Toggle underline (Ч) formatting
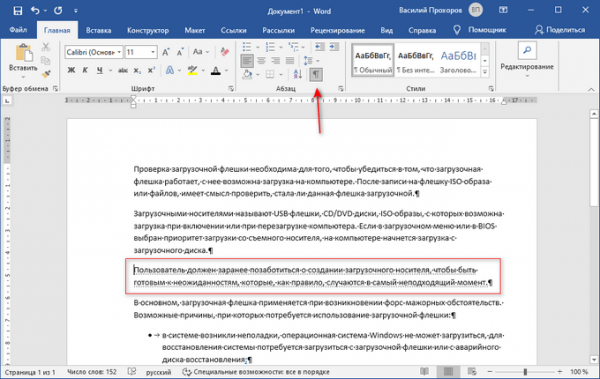Screen dimensions: 600x379 point(99,70)
